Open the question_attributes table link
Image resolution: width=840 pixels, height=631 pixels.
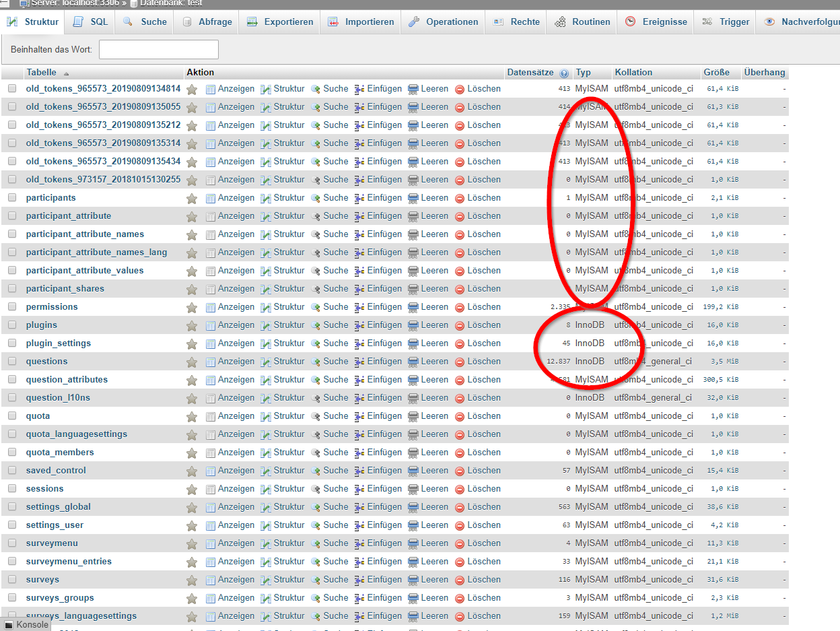coord(67,380)
